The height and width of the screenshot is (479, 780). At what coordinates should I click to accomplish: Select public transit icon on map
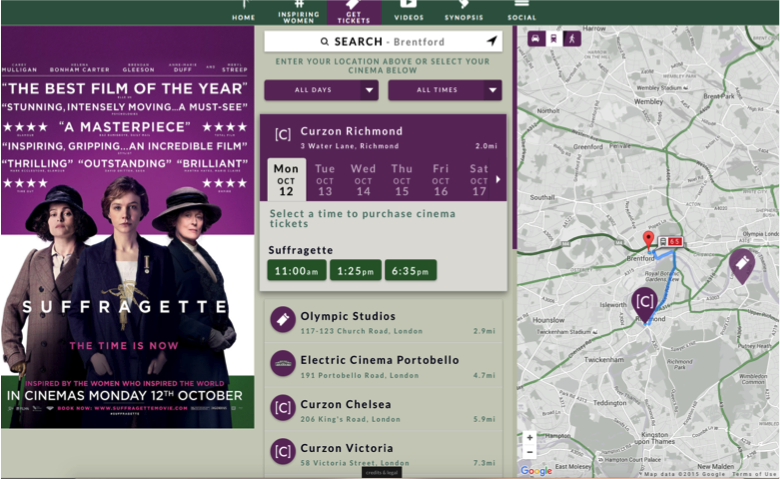pos(554,38)
